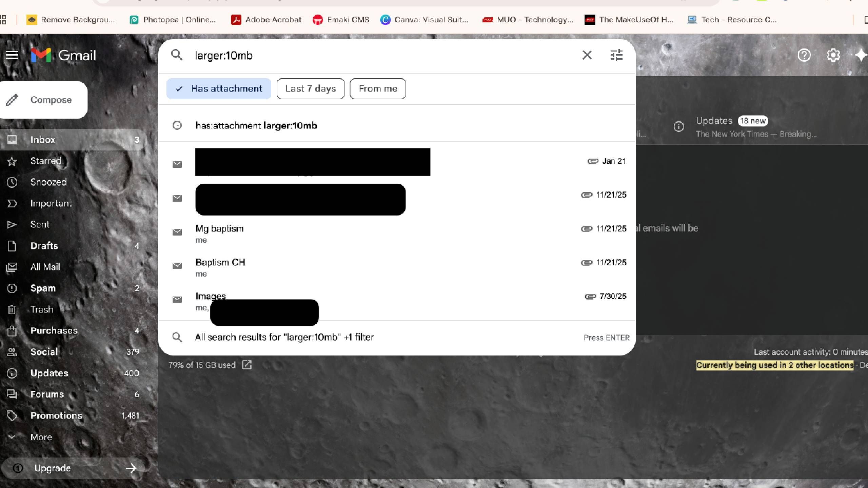Go to the Drafts folder
The image size is (868, 488).
pos(73,246)
